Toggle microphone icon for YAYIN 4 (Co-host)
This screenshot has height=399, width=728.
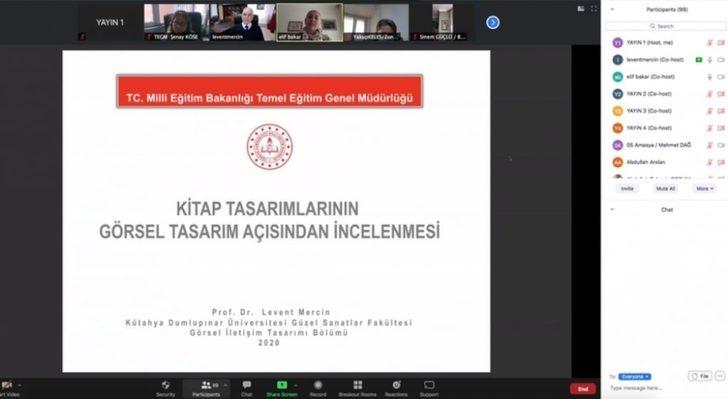pyautogui.click(x=709, y=128)
